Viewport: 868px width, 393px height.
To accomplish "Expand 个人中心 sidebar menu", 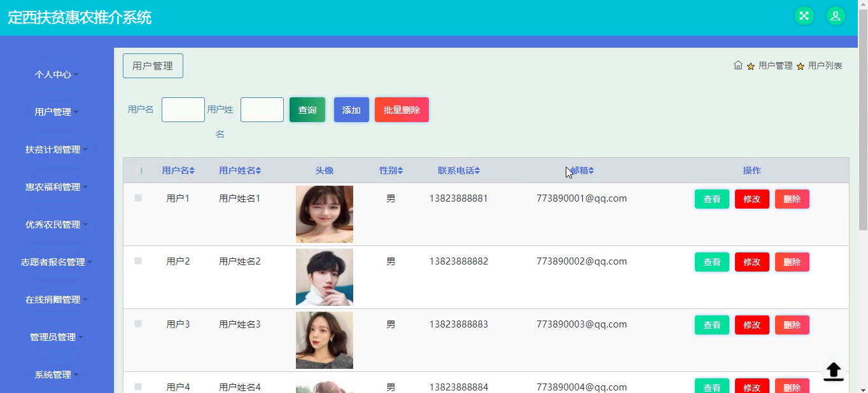I will coord(57,74).
